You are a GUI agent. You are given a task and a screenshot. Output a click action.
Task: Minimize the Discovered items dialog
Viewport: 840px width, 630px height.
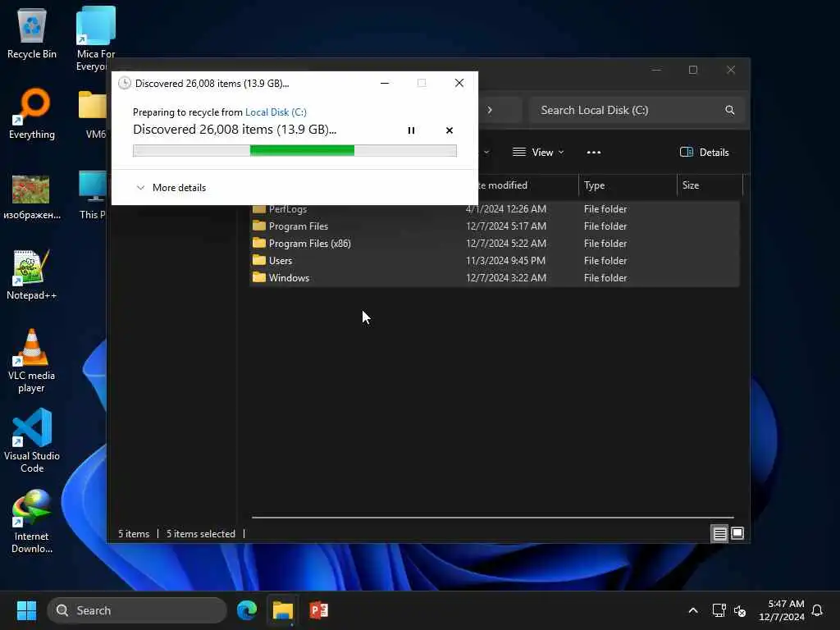coord(385,83)
